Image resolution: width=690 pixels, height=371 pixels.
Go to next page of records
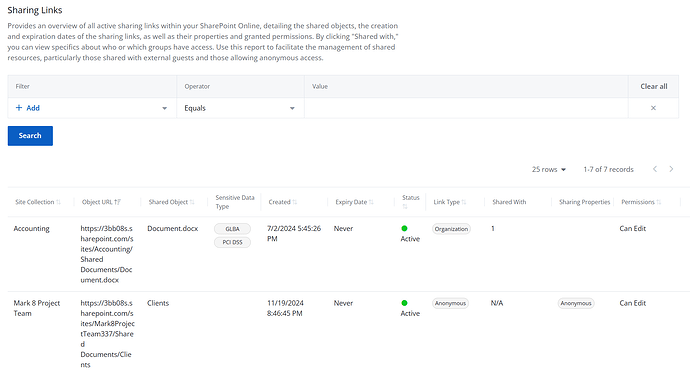[671, 169]
